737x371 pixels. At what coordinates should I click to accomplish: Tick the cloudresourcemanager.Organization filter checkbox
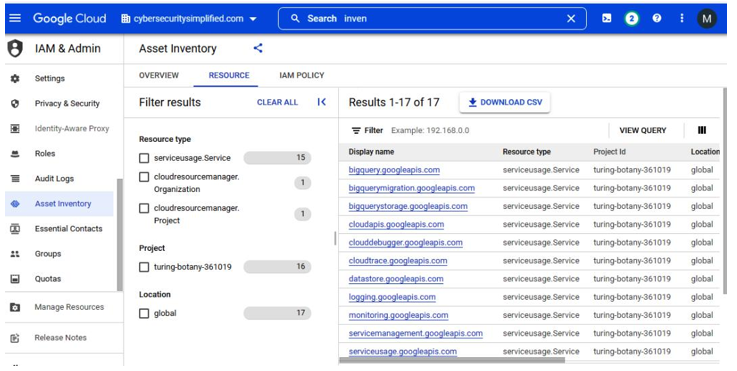pos(144,177)
